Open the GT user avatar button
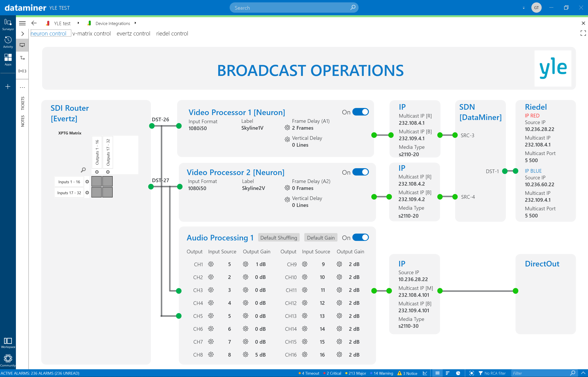 536,8
